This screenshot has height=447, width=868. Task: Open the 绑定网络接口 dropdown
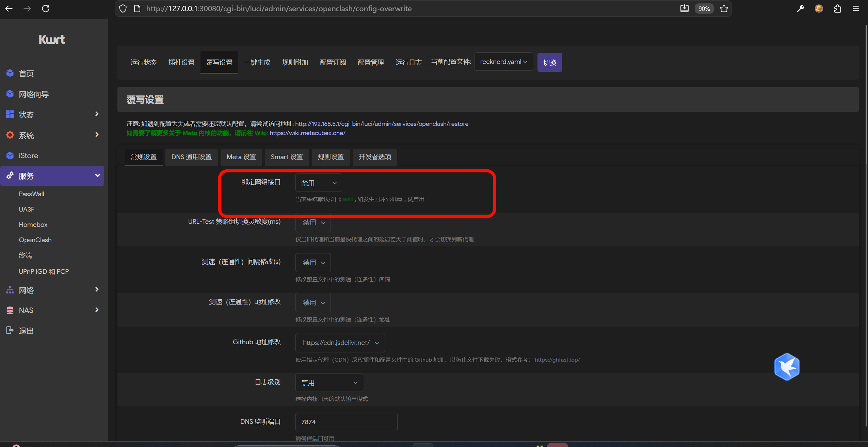pos(318,183)
